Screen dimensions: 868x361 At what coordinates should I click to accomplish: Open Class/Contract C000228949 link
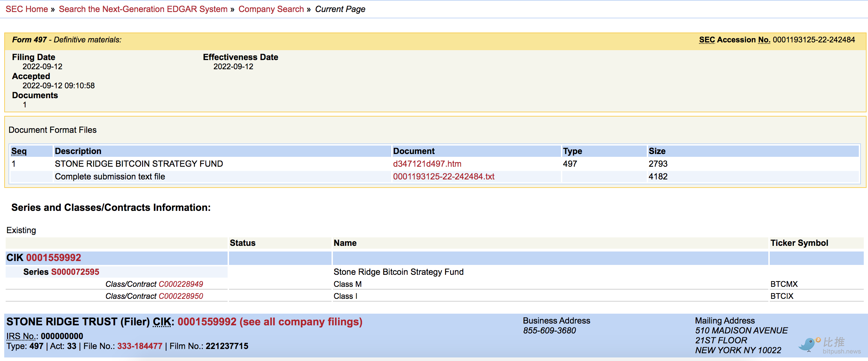click(181, 284)
